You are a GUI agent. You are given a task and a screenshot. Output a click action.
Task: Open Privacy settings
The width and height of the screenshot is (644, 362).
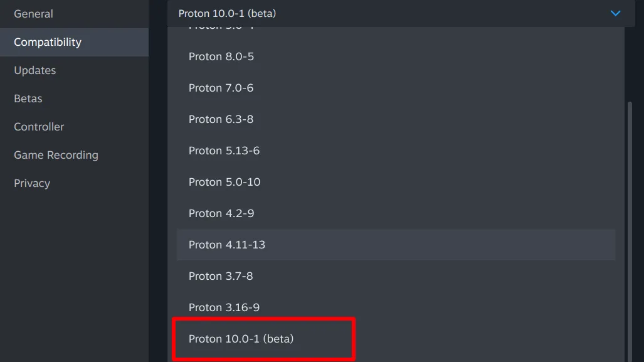pyautogui.click(x=31, y=183)
